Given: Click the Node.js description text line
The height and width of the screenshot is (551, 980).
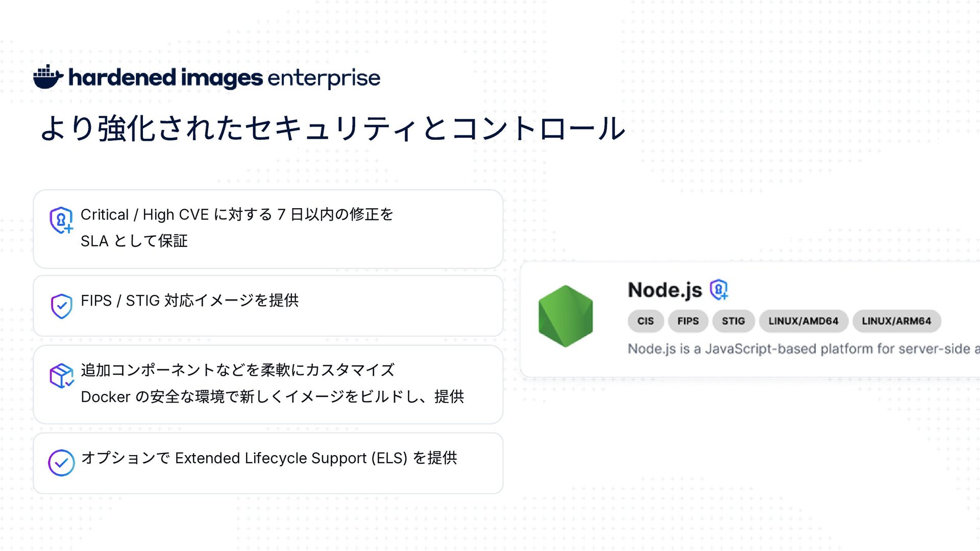Looking at the screenshot, I should click(x=803, y=348).
